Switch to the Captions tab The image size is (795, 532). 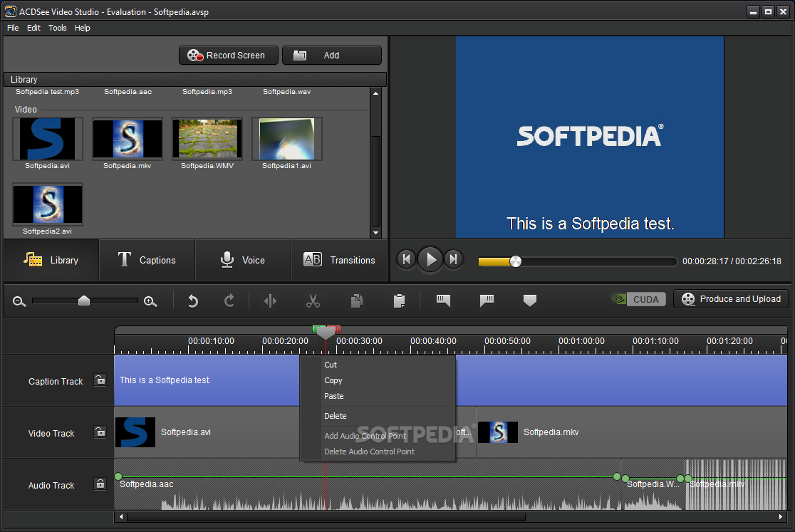147,260
